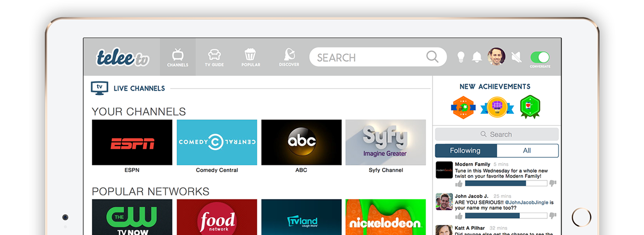Click the top Search input field
Viewport: 644px width, 235px height.
378,57
